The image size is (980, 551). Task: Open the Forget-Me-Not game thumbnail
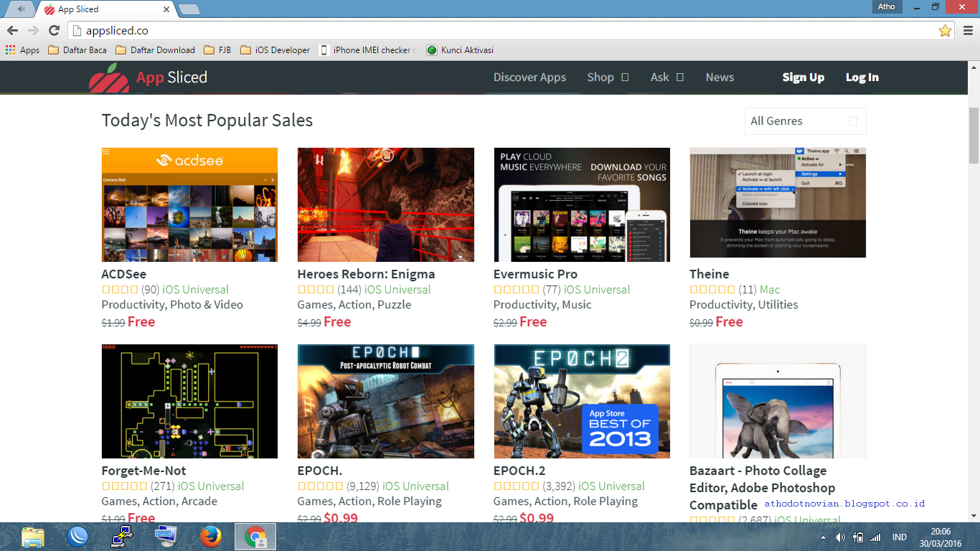pyautogui.click(x=189, y=401)
